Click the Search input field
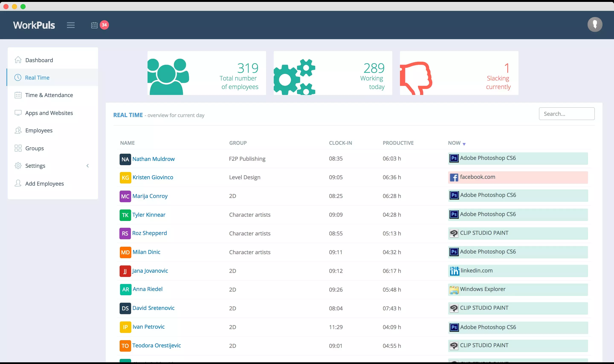Viewport: 614px width, 364px height. pyautogui.click(x=566, y=114)
